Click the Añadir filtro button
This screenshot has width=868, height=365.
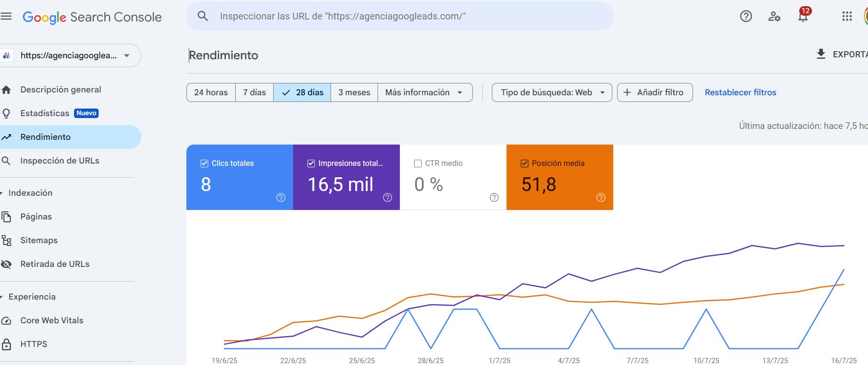click(x=655, y=92)
